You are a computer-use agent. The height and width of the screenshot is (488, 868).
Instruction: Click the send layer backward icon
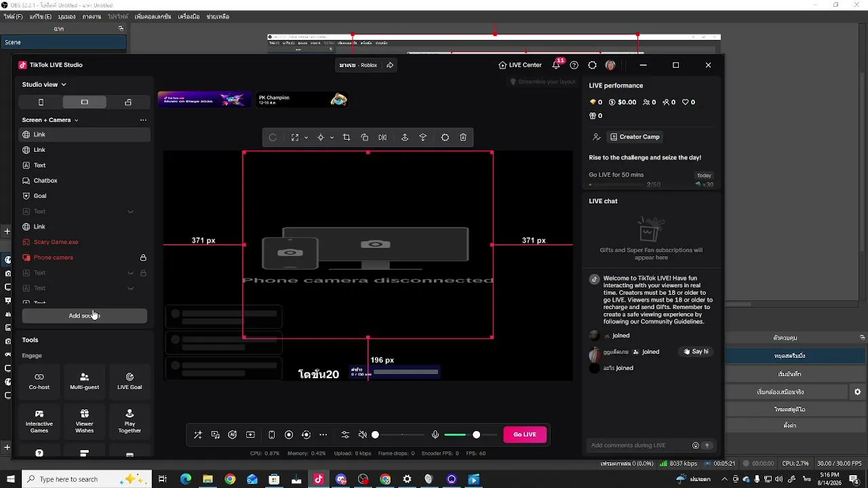tap(423, 138)
